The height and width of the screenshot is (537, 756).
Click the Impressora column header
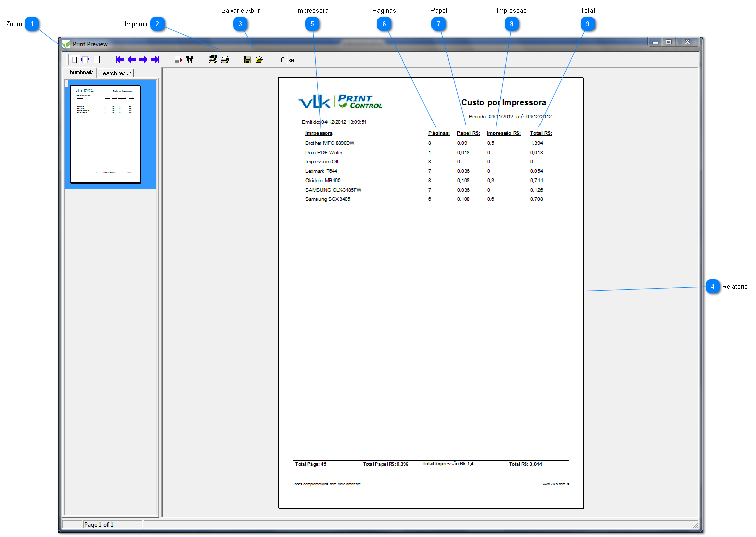point(318,133)
